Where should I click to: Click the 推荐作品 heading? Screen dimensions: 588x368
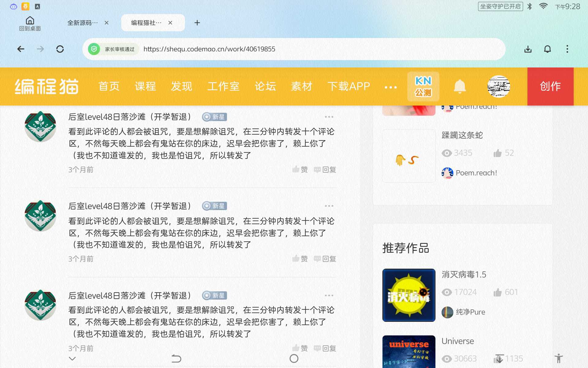(406, 248)
